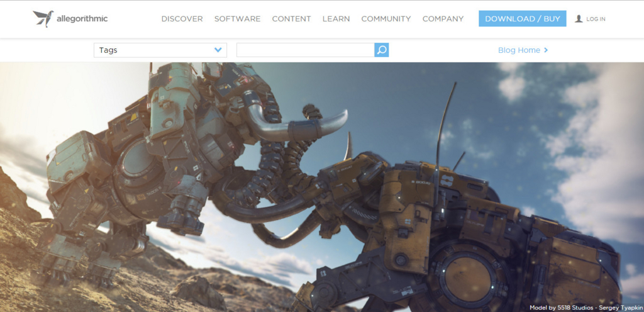Open the Software menu
Screen dimensions: 644x312
click(237, 19)
